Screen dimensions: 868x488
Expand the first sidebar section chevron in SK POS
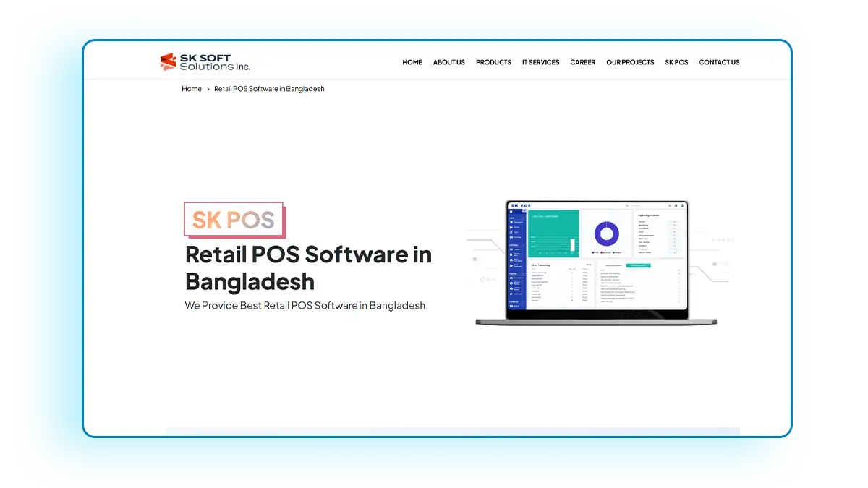(x=523, y=218)
